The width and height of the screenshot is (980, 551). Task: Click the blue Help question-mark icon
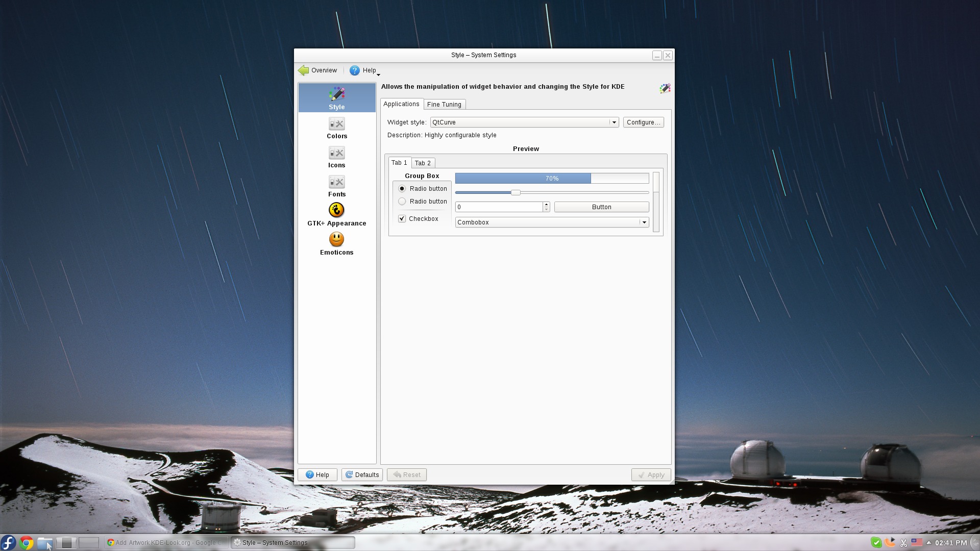coord(355,70)
